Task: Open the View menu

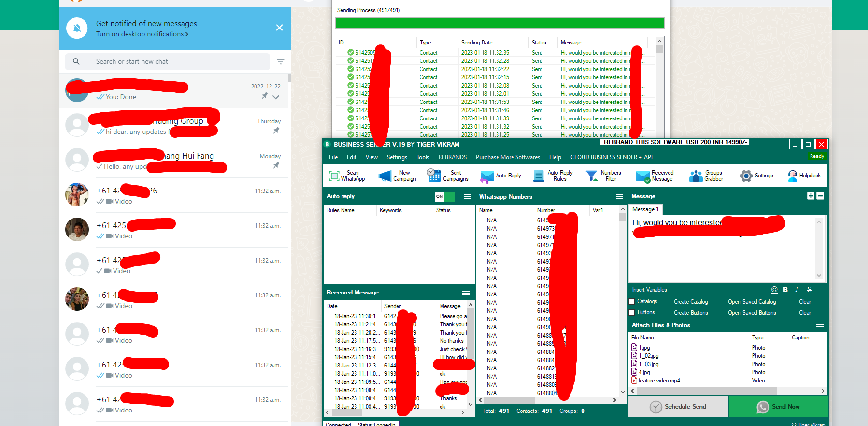Action: (371, 157)
